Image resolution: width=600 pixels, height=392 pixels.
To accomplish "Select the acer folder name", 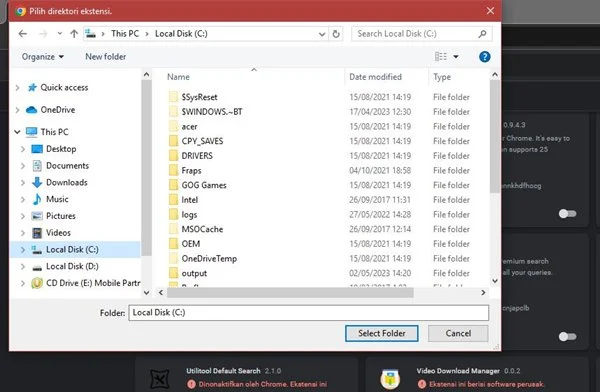I will coord(189,127).
